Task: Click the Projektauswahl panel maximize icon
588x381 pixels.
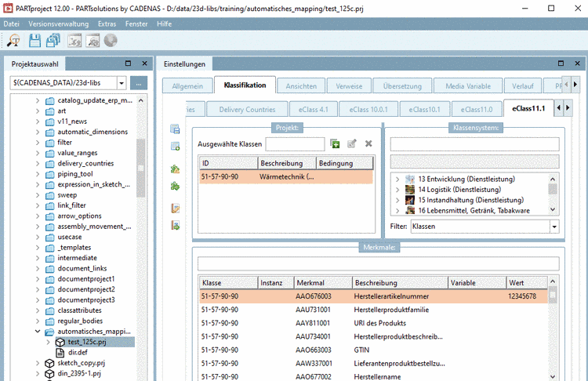Action: click(129, 63)
